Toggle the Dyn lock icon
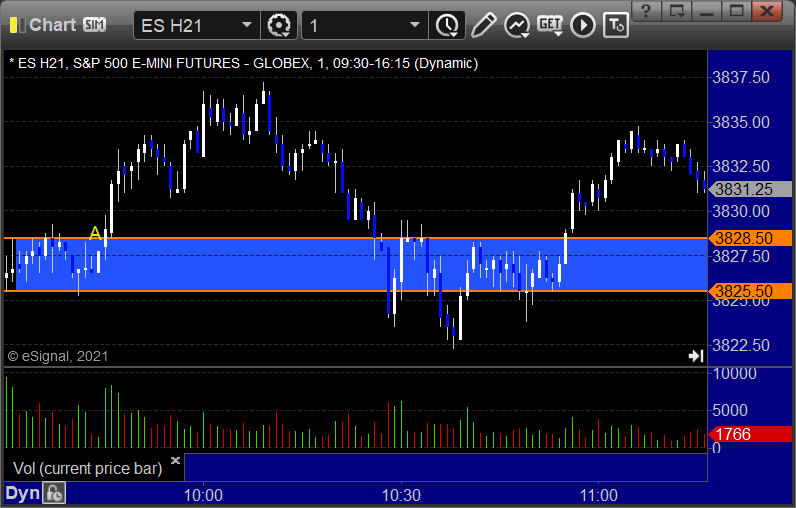Viewport: 796px width, 508px height. tap(54, 493)
